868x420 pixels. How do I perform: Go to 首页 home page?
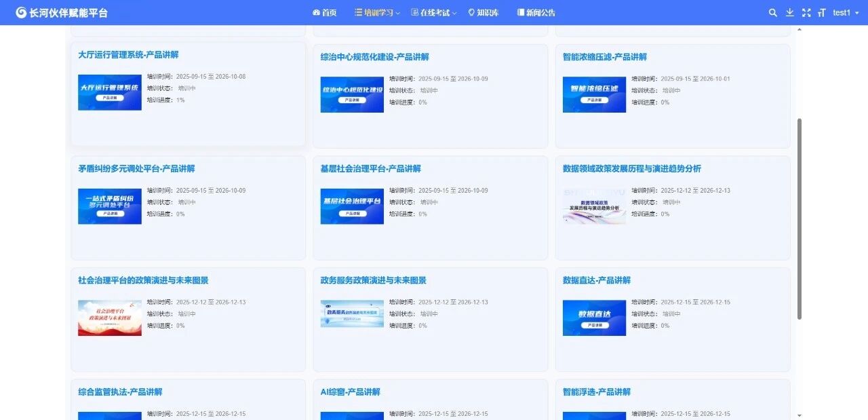click(324, 13)
